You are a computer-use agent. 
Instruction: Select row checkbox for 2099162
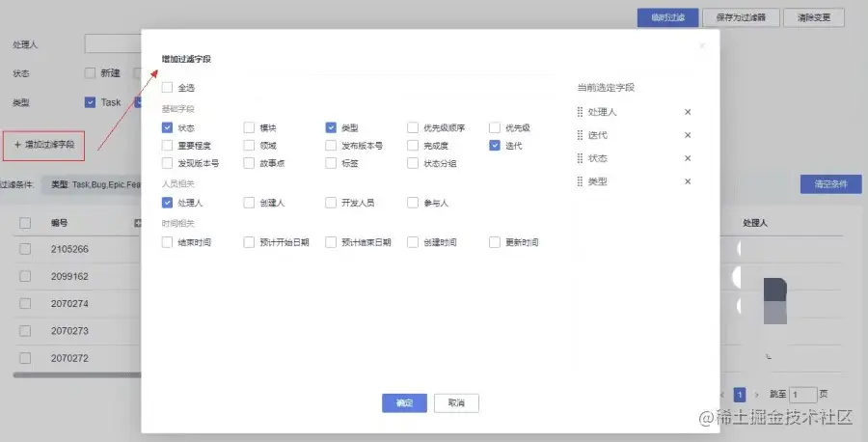(x=25, y=276)
